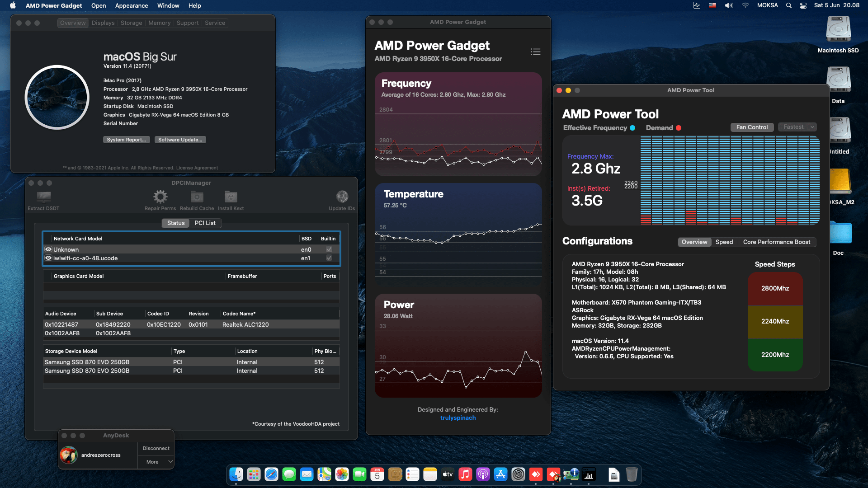
Task: Open Control Center in the menu bar
Action: click(803, 5)
